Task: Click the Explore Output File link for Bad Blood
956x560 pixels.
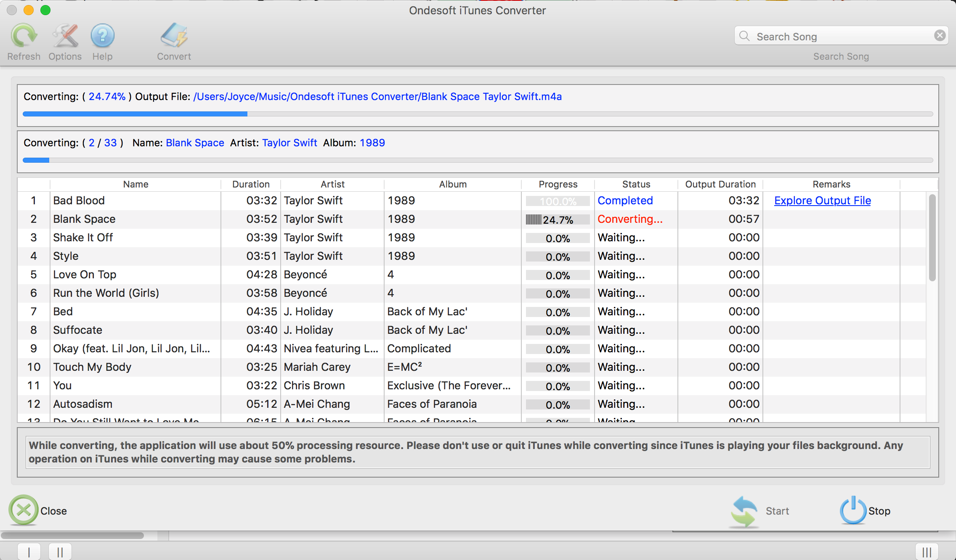Action: pos(823,199)
